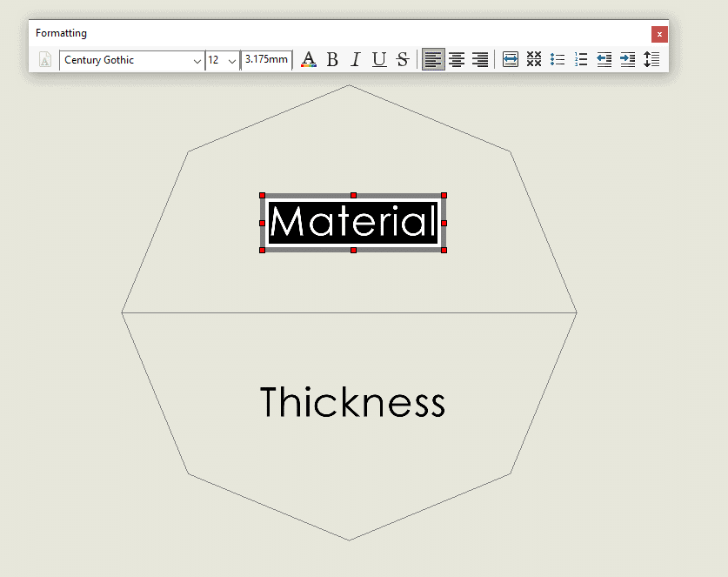The width and height of the screenshot is (728, 577).
Task: Click the Use Document Font icon
Action: [45, 60]
